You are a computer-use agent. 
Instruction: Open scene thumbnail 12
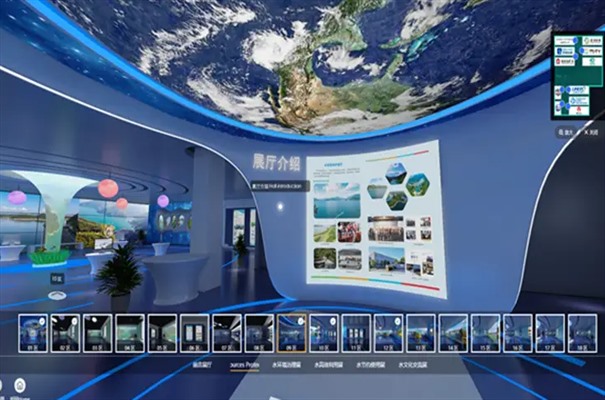pos(389,333)
